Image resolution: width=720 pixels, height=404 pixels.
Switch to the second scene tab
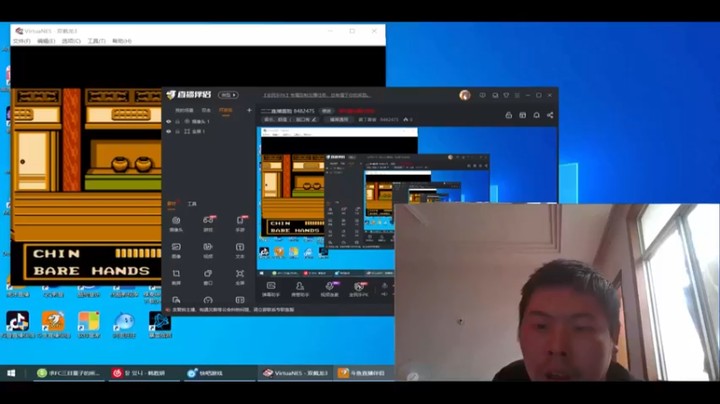coord(206,110)
